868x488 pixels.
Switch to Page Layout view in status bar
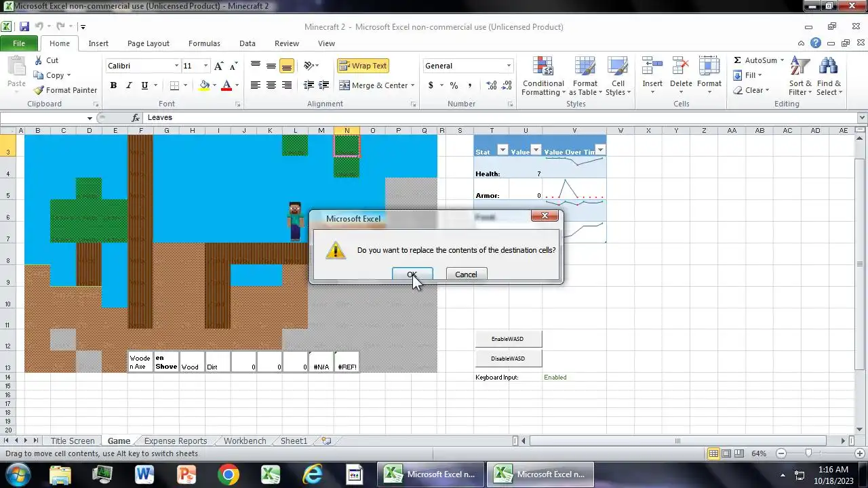pyautogui.click(x=726, y=453)
